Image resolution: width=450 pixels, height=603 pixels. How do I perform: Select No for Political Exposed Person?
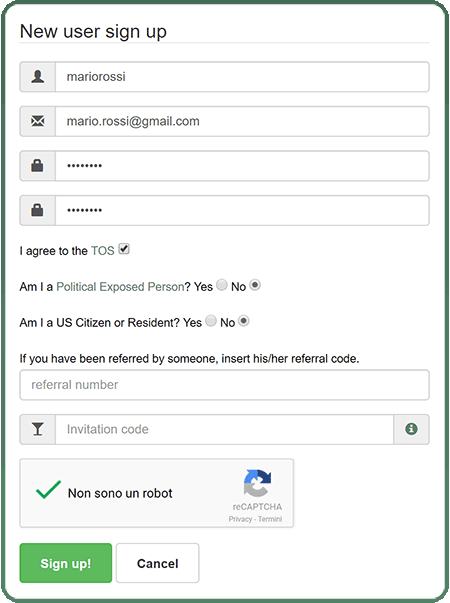[x=255, y=285]
